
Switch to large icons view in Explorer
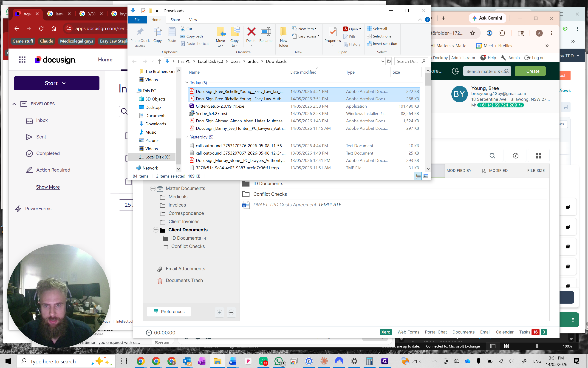click(x=425, y=176)
